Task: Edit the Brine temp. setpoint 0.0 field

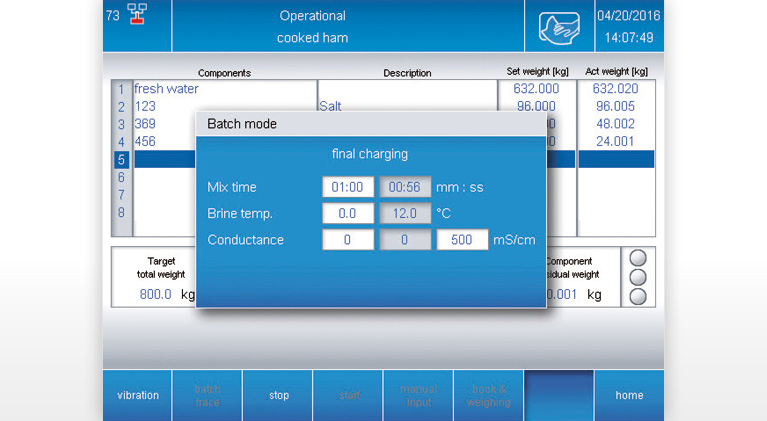Action: coord(348,213)
